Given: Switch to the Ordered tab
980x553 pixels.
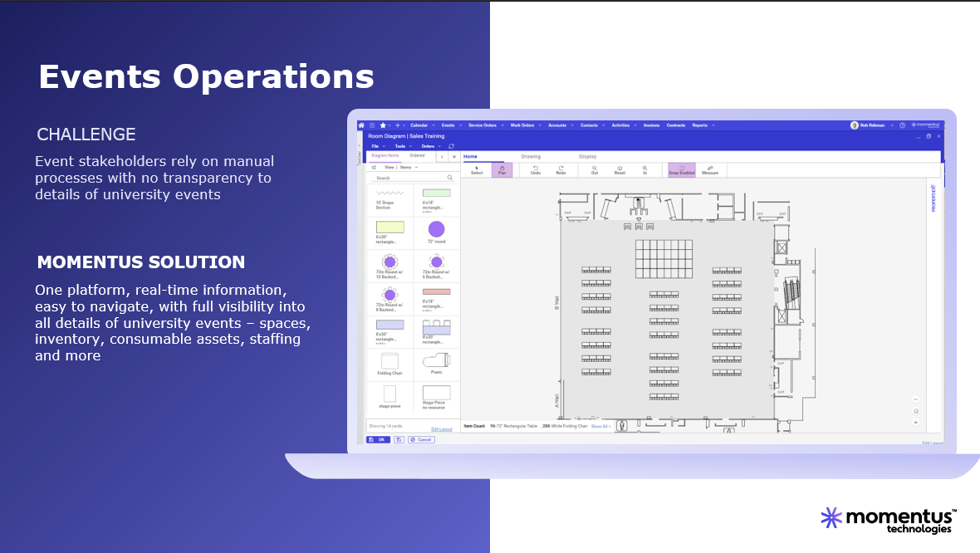Looking at the screenshot, I should pos(417,155).
